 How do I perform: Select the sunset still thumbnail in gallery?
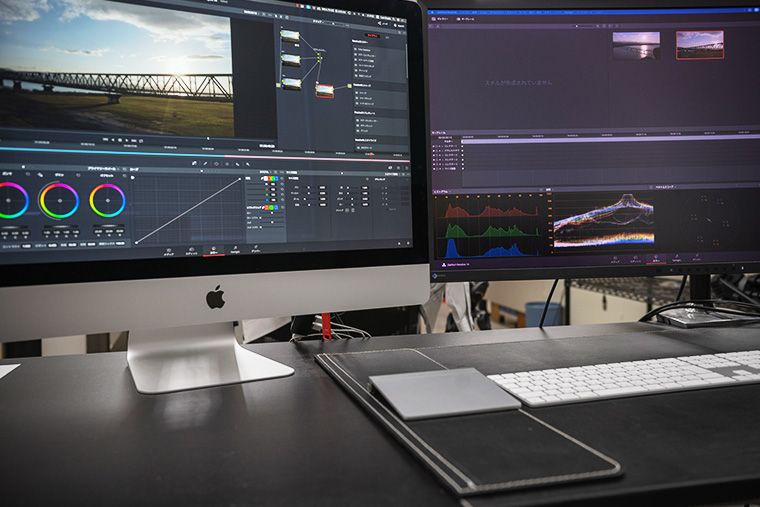click(636, 46)
